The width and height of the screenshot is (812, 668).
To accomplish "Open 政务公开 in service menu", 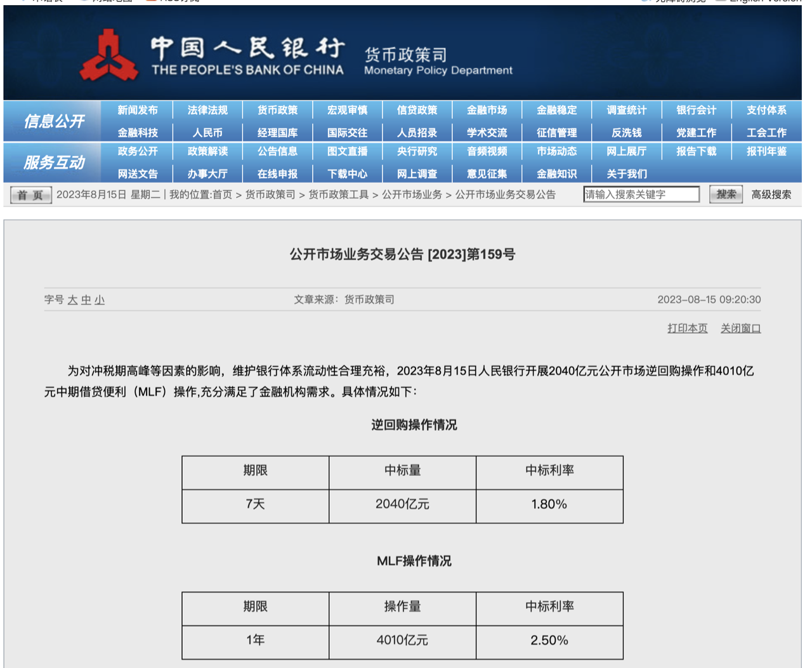I will (x=138, y=152).
